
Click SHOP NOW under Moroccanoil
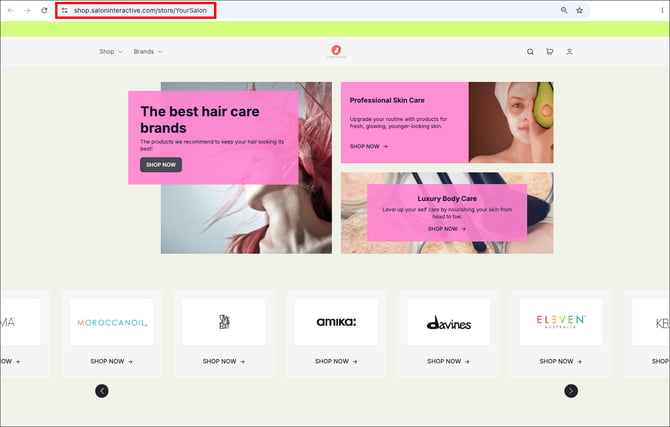pyautogui.click(x=112, y=361)
